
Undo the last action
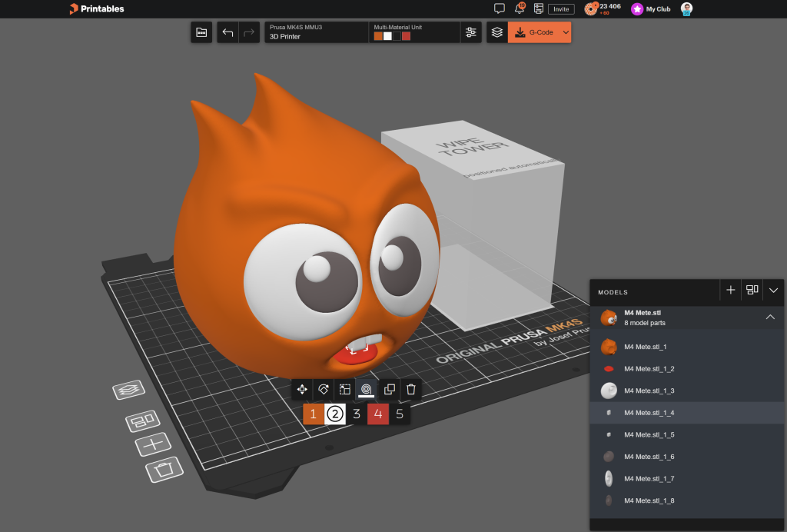click(x=227, y=32)
